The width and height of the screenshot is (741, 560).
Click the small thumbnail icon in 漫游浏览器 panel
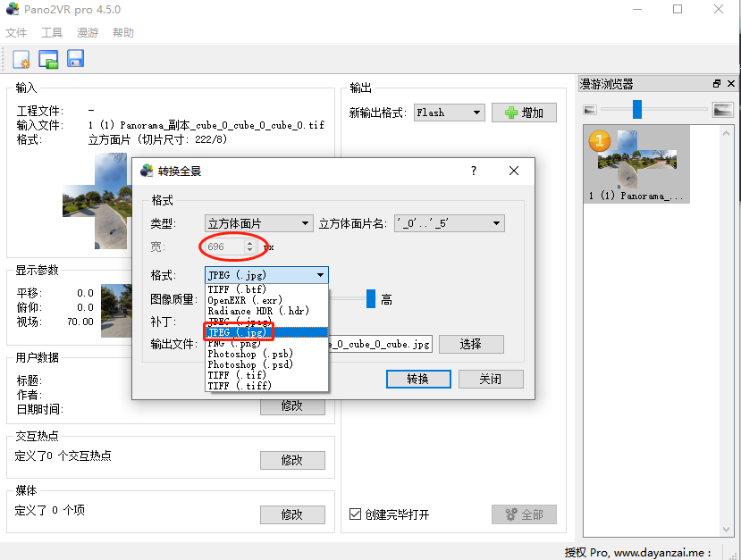(x=588, y=109)
